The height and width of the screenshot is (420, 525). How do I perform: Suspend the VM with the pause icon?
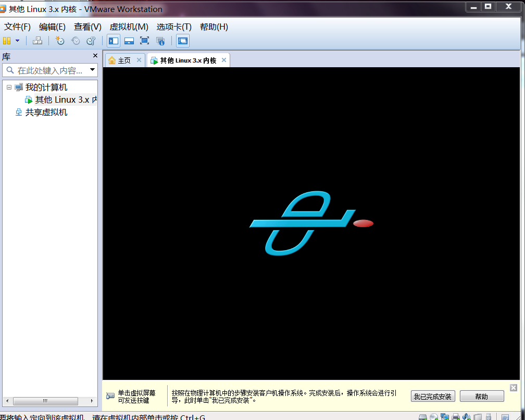pyautogui.click(x=7, y=41)
